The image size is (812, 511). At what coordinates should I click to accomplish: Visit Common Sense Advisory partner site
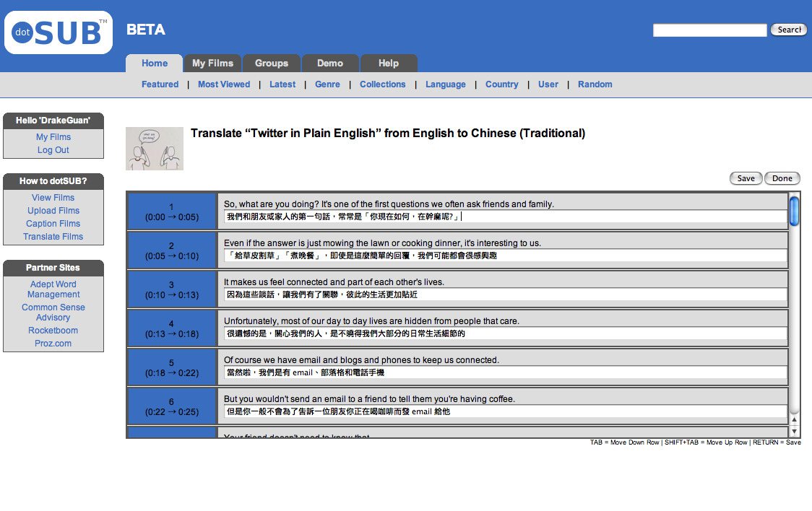pos(53,313)
